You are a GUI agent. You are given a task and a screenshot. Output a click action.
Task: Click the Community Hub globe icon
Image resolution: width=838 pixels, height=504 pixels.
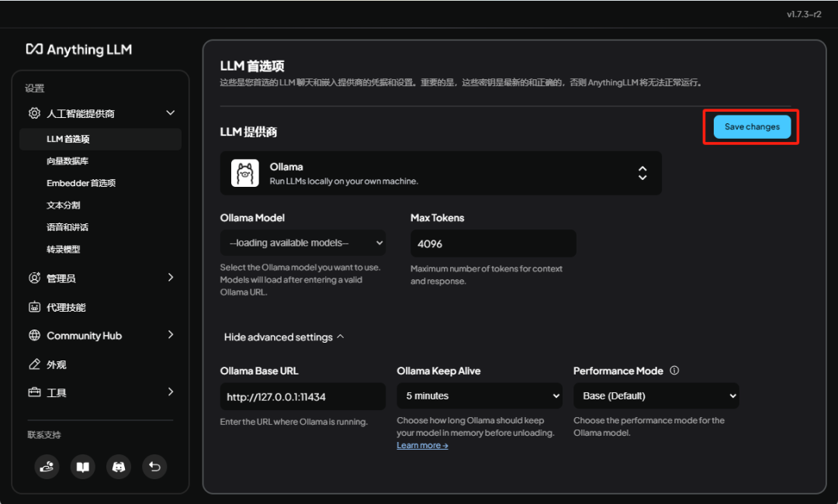[x=34, y=335]
